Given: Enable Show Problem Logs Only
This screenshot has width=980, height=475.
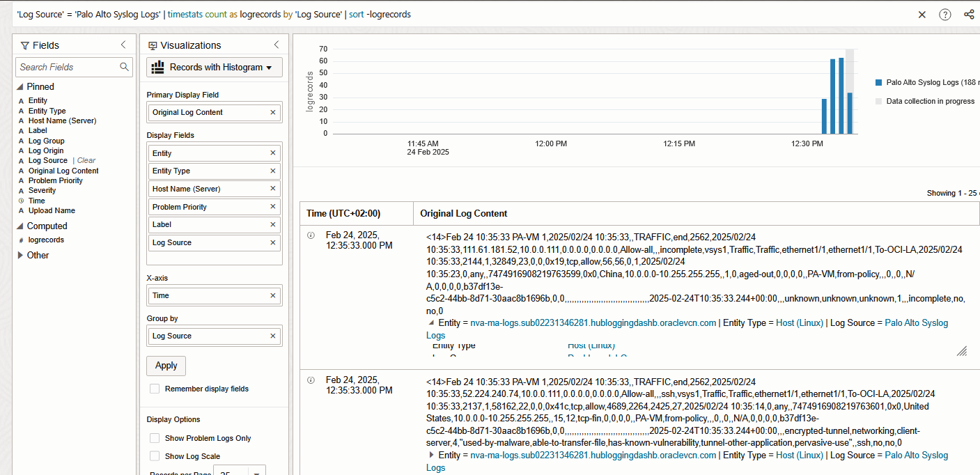Looking at the screenshot, I should [x=154, y=437].
